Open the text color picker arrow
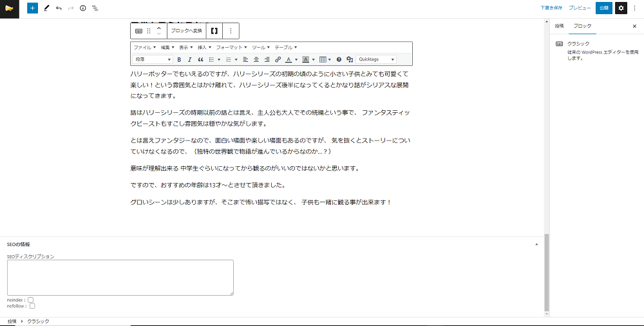Screen dimensions: 644x326 tap(296, 60)
